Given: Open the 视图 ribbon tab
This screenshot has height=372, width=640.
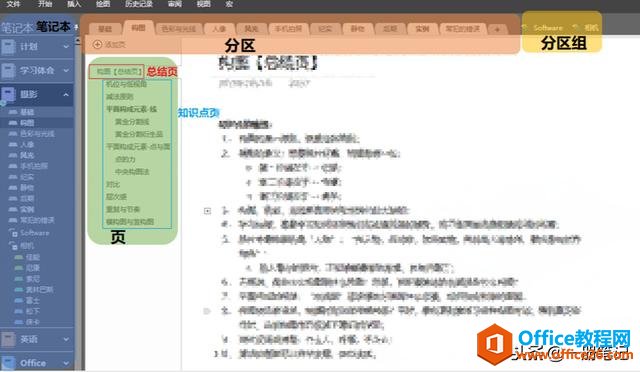Looking at the screenshot, I should pos(203,4).
